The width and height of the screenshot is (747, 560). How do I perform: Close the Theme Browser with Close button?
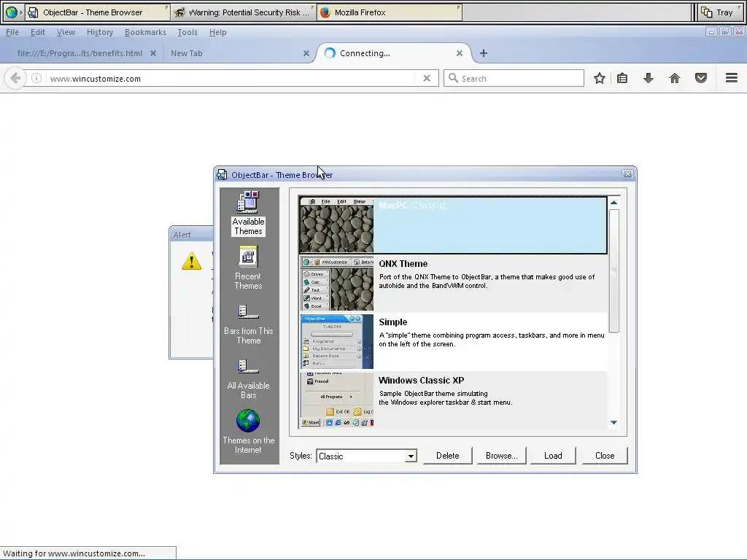point(605,456)
